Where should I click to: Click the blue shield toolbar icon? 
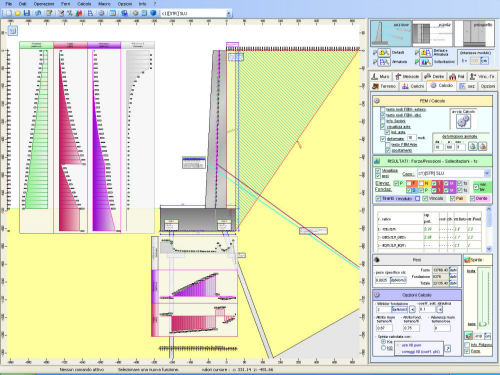(x=153, y=13)
